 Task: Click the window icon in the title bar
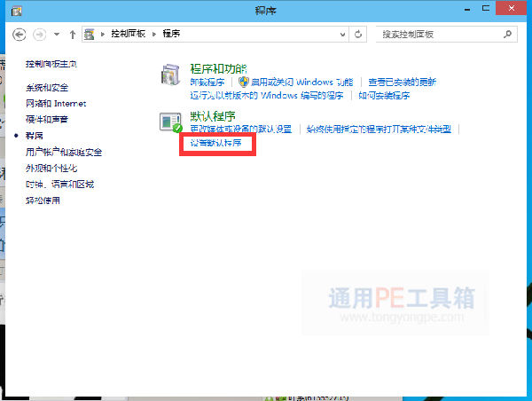[16, 11]
